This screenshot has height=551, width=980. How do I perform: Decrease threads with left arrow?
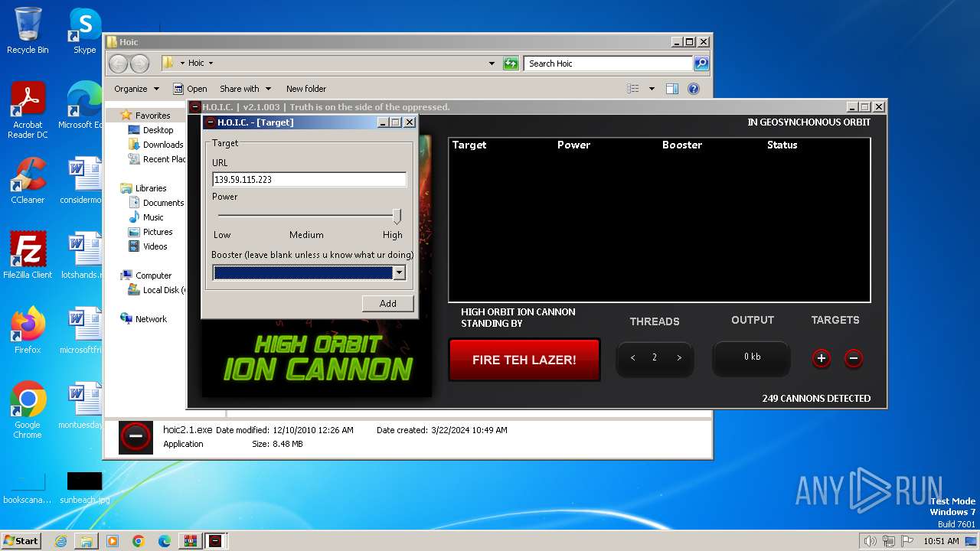click(633, 358)
